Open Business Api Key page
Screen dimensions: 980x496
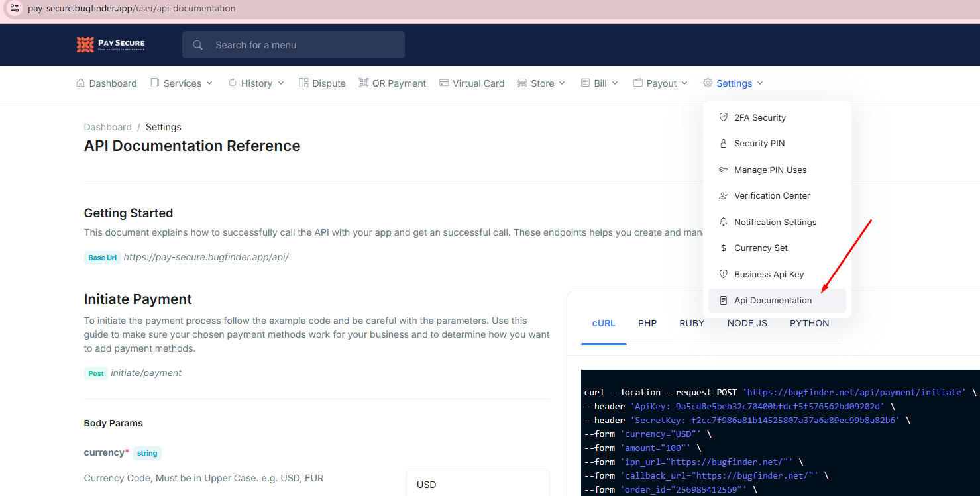click(777, 274)
